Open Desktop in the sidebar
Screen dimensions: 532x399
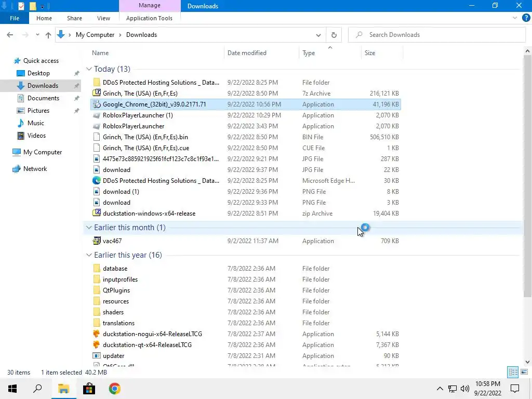point(38,73)
